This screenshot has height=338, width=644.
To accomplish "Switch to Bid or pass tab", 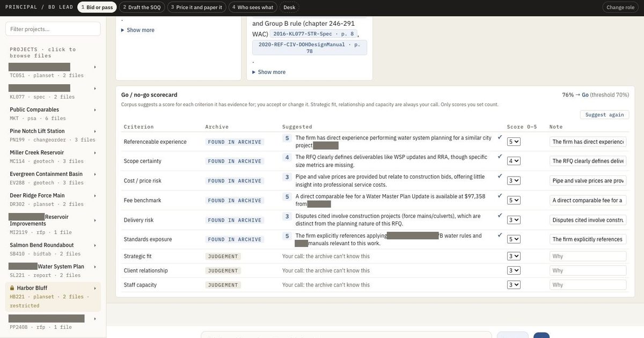I will click(x=97, y=7).
